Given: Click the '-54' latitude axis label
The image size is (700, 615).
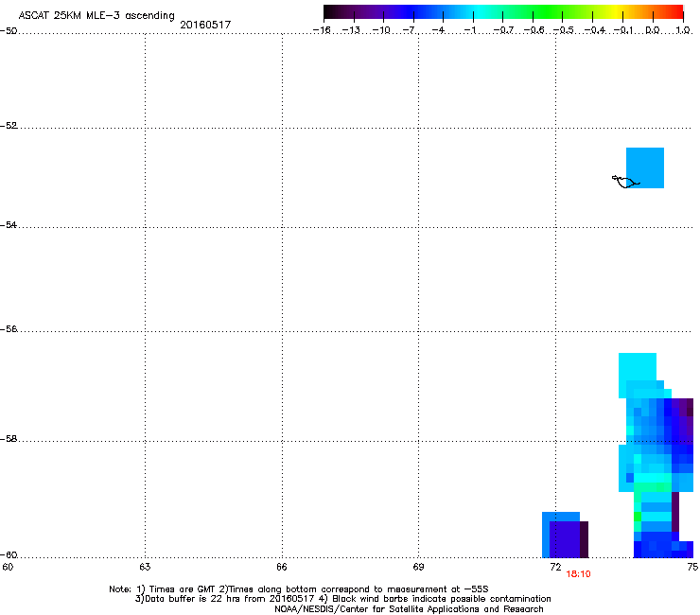Looking at the screenshot, I should (9, 224).
